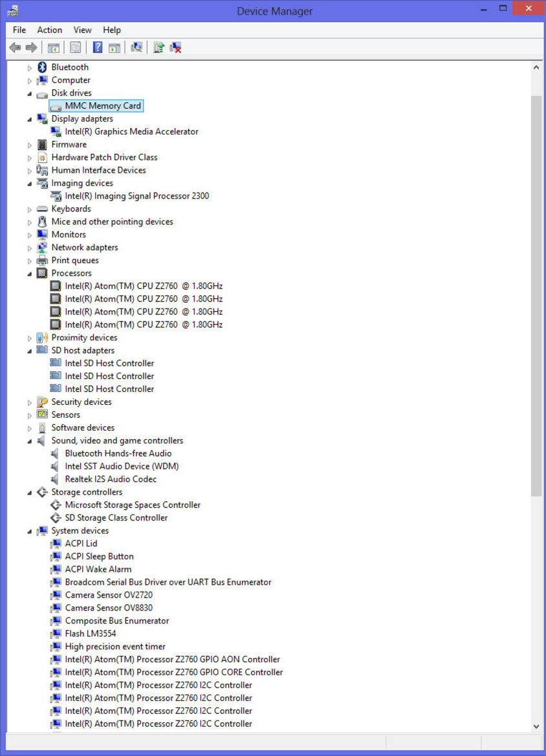Collapse the SD host adapters node
The width and height of the screenshot is (546, 756).
tap(29, 351)
